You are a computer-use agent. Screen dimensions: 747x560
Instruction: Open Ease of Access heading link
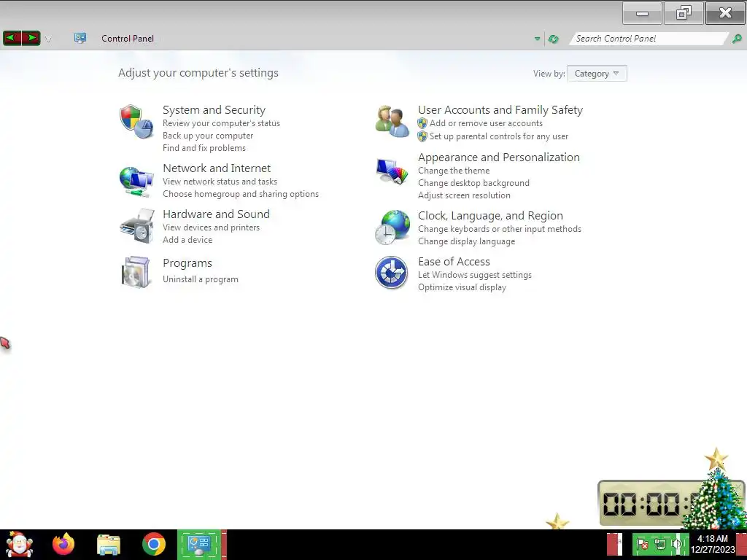[454, 262]
